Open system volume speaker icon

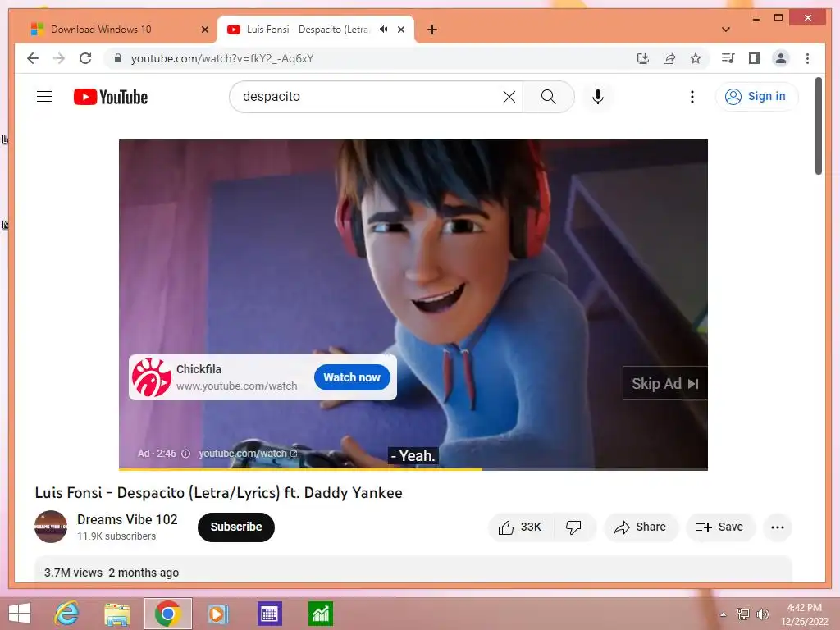[763, 614]
